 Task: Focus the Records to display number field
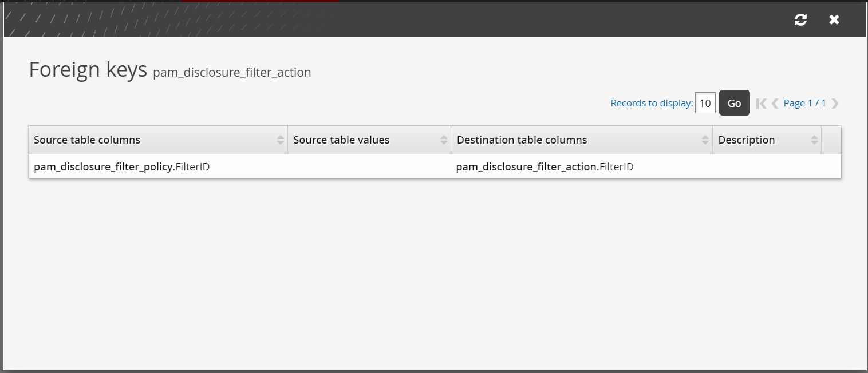(705, 104)
